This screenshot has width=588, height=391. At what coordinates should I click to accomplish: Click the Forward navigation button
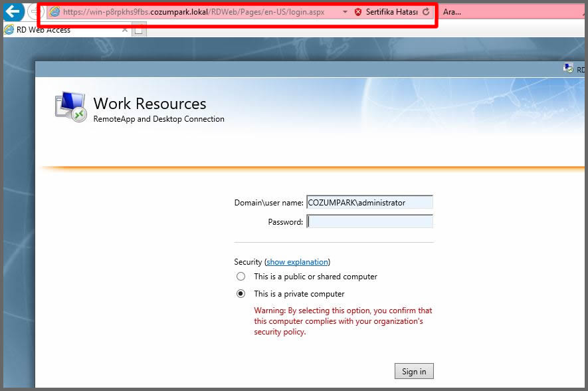35,12
